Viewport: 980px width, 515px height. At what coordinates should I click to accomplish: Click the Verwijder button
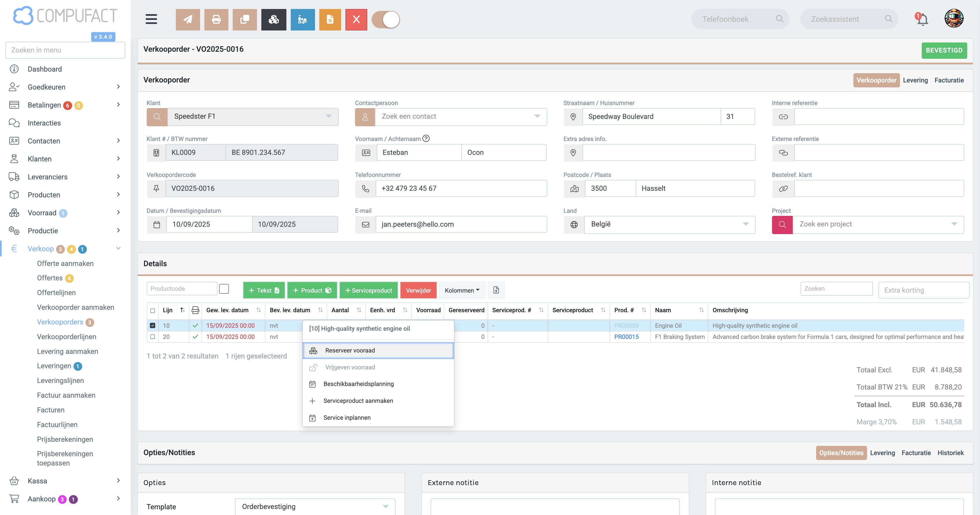tap(418, 290)
